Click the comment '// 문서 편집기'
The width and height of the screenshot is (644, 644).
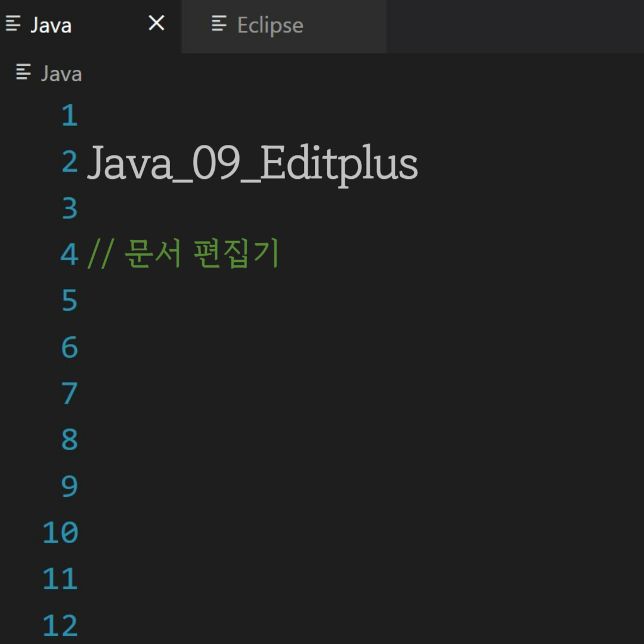coord(183,253)
